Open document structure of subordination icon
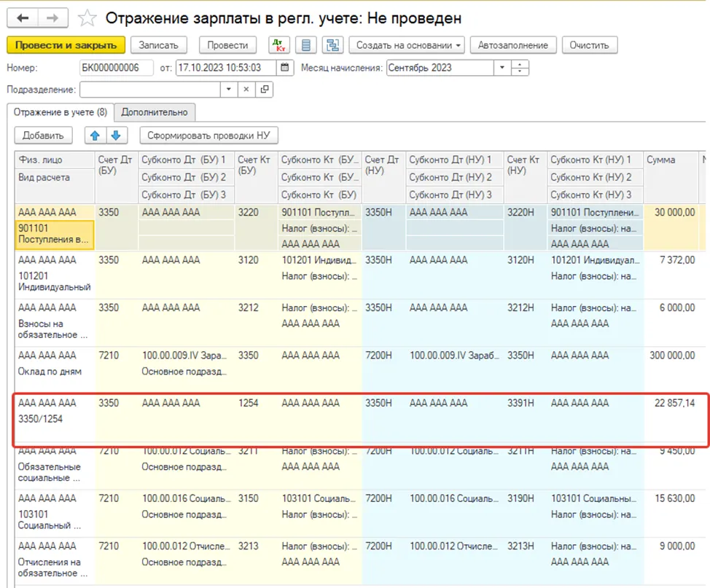 coord(333,45)
